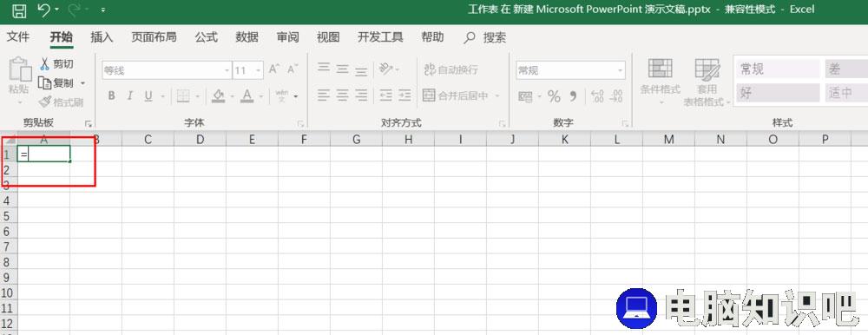
Task: Open the 数据 ribbon tab
Action: 247,37
